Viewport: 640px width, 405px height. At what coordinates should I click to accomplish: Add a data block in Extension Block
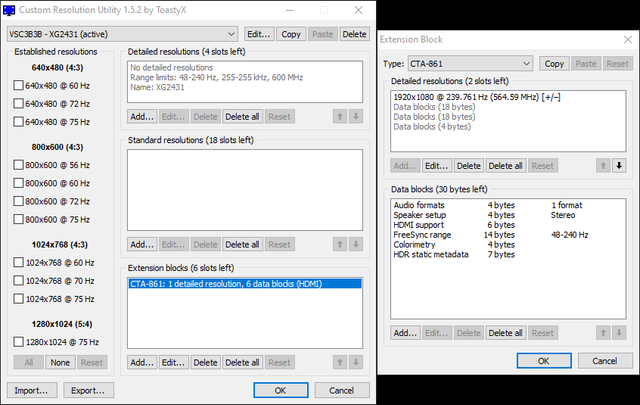point(405,333)
